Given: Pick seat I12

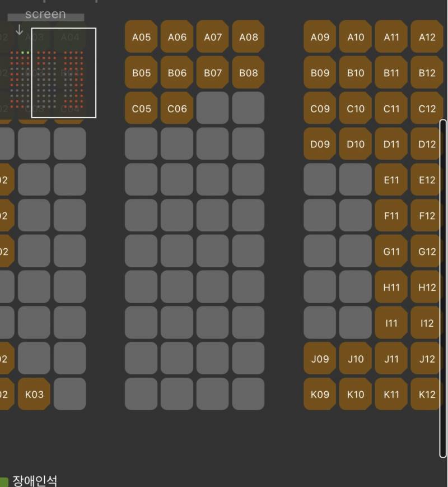Looking at the screenshot, I should 427,323.
